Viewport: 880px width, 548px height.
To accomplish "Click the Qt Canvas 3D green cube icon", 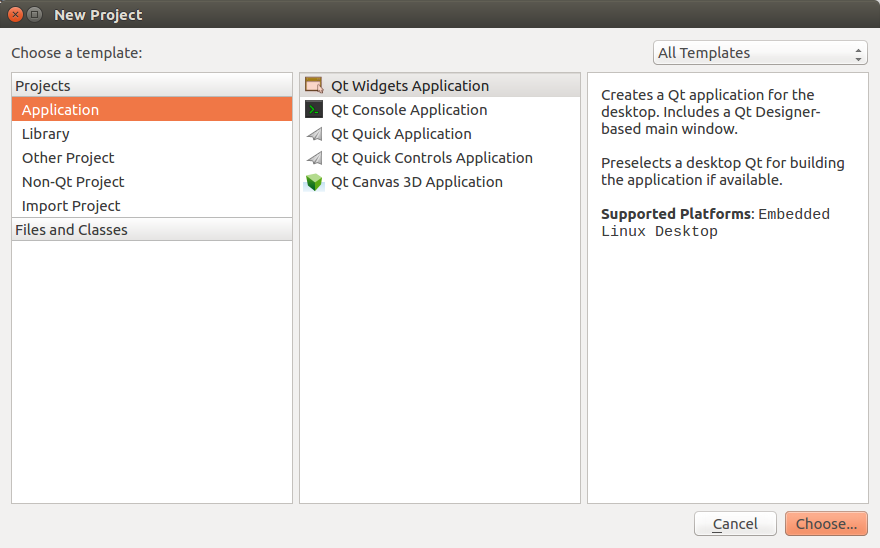I will [x=314, y=182].
